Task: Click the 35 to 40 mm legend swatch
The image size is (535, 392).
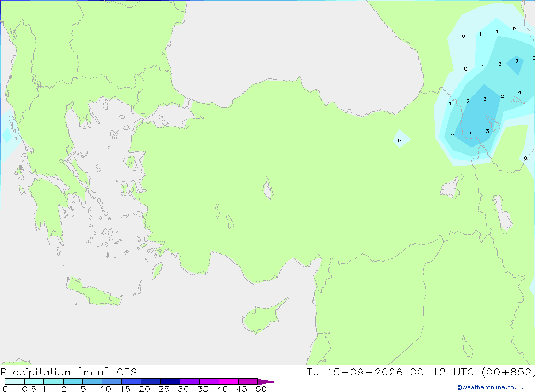Action: [x=209, y=381]
